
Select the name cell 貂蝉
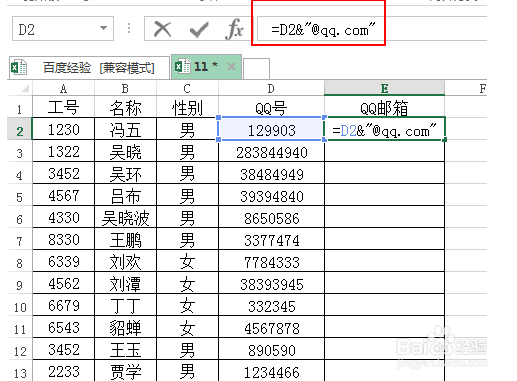click(125, 328)
